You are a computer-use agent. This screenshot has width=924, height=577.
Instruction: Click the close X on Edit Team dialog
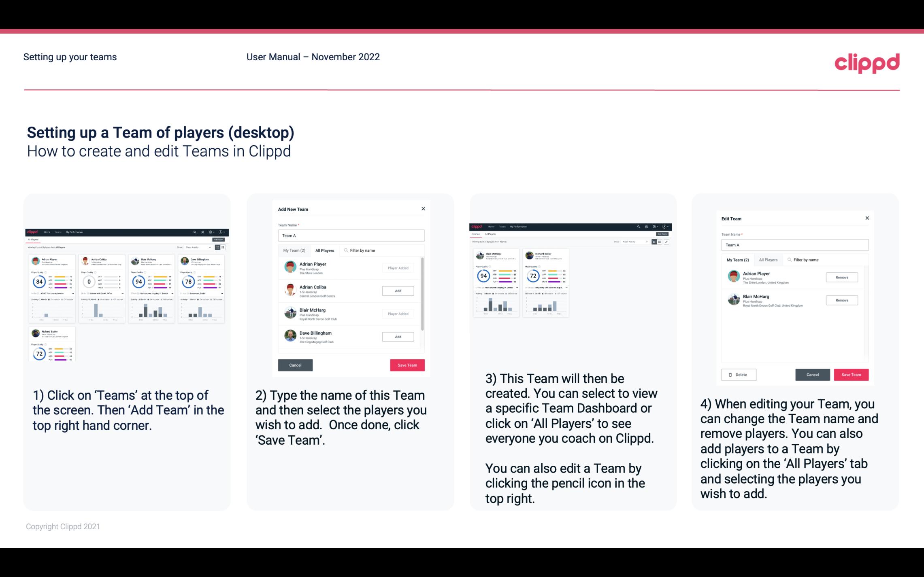coord(867,218)
